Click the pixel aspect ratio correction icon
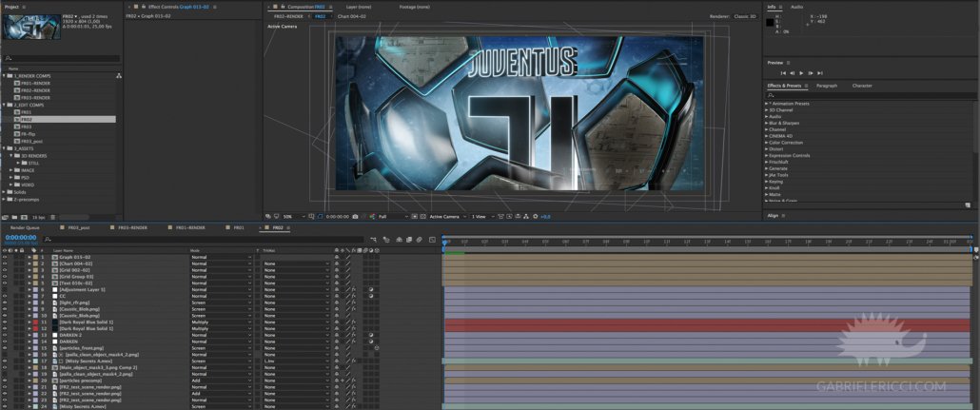Image resolution: width=980 pixels, height=410 pixels. pos(500,216)
